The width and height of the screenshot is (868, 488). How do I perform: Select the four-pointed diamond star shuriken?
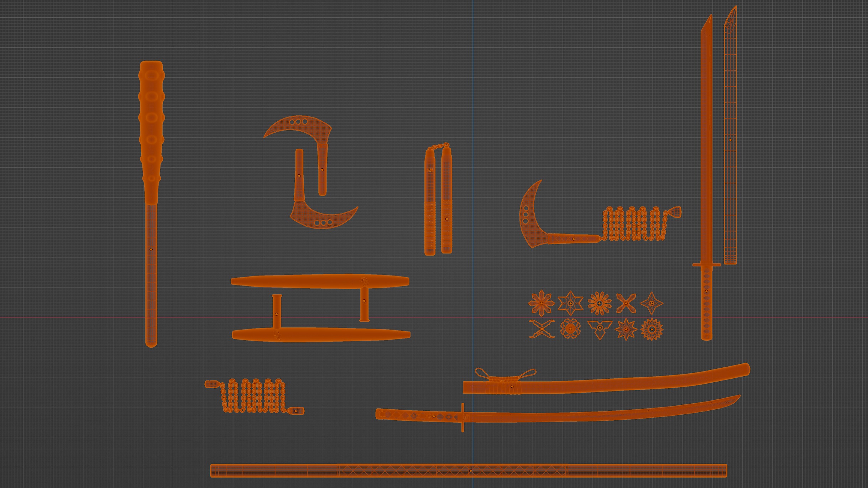point(652,303)
